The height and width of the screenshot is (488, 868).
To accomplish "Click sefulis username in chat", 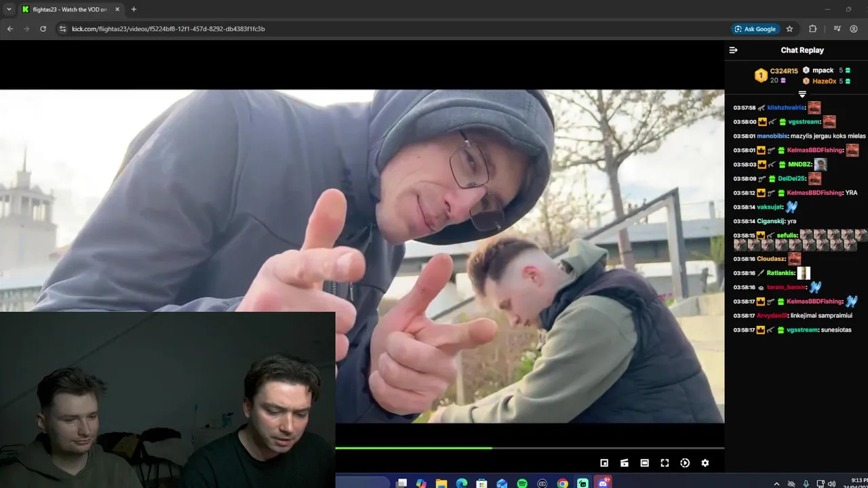I will (x=787, y=235).
